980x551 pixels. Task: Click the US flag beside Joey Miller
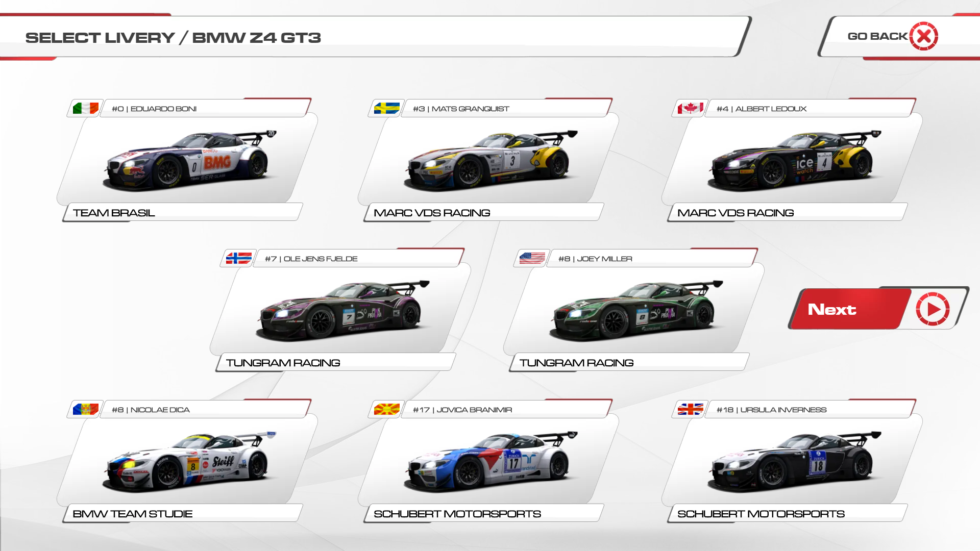click(x=532, y=258)
